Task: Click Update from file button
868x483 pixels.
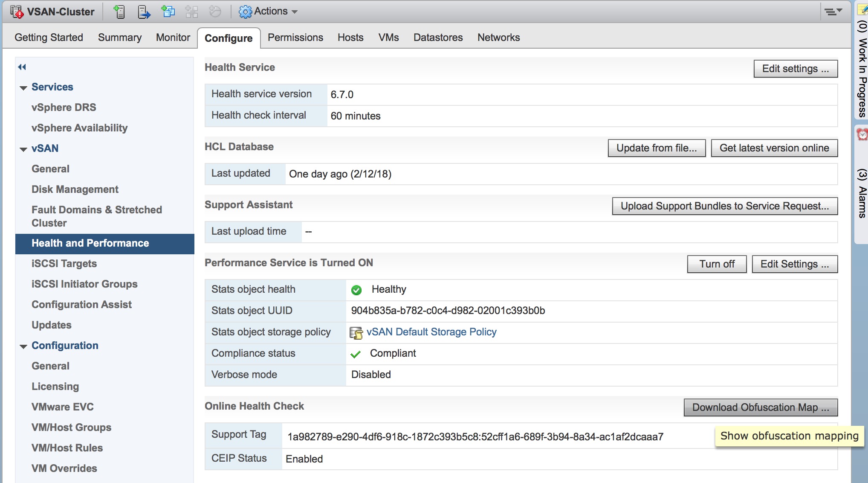Action: pyautogui.click(x=657, y=148)
